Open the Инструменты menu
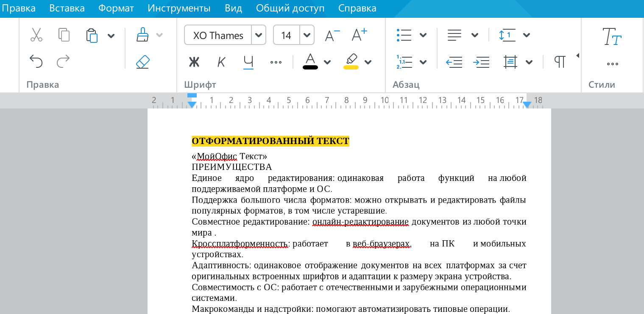 179,8
